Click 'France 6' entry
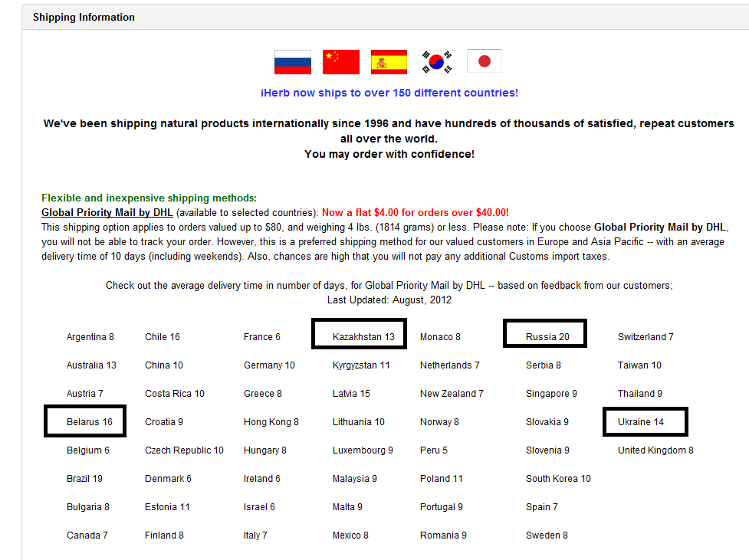 tap(261, 337)
